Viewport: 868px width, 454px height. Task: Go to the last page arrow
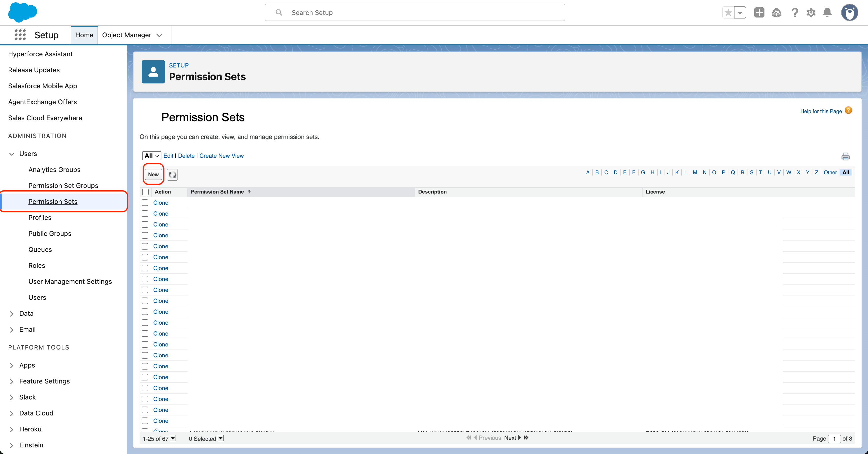click(x=526, y=438)
